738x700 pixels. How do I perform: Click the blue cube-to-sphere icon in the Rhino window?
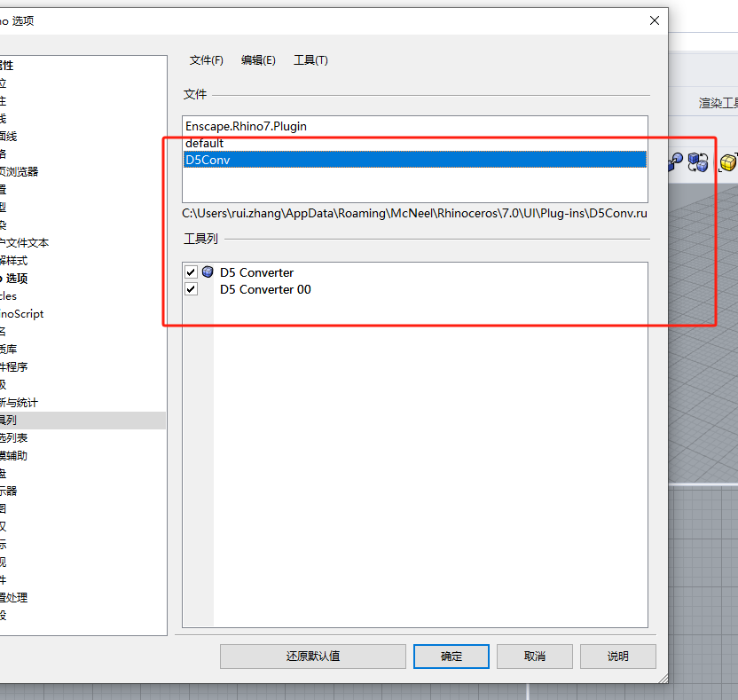(x=675, y=162)
